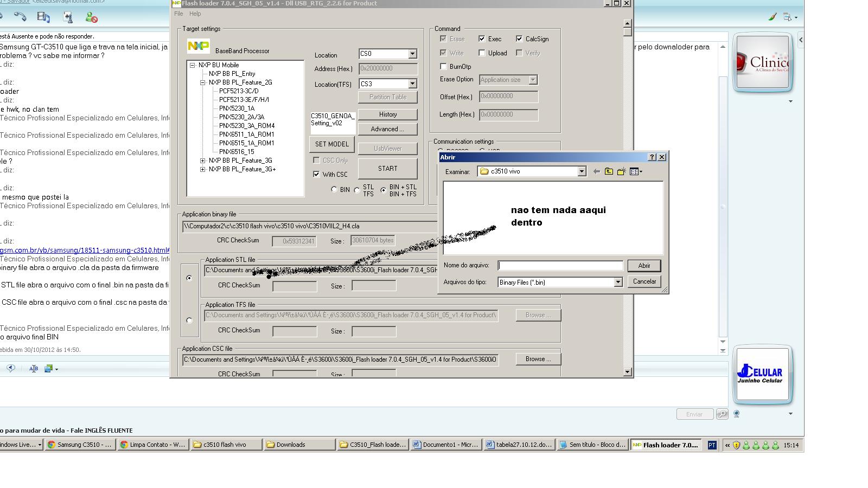Open the Location CS0 dropdown
This screenshot has height=488, width=868.
pyautogui.click(x=412, y=54)
